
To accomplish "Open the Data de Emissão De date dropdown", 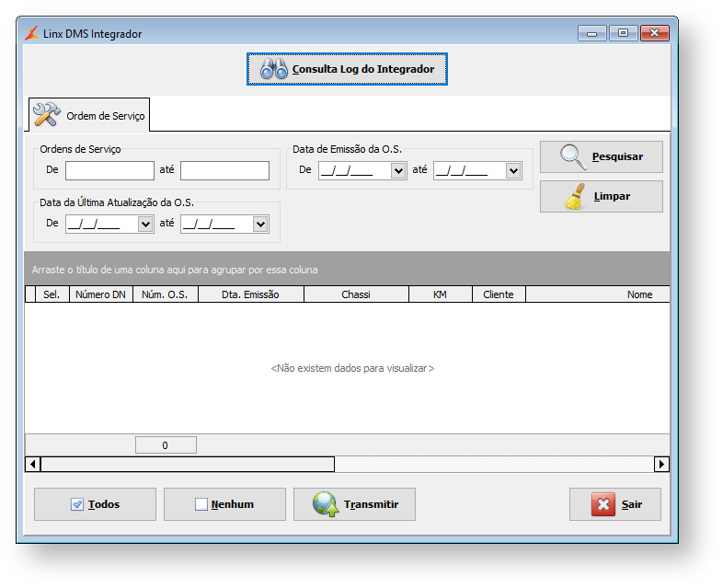I will coord(398,171).
